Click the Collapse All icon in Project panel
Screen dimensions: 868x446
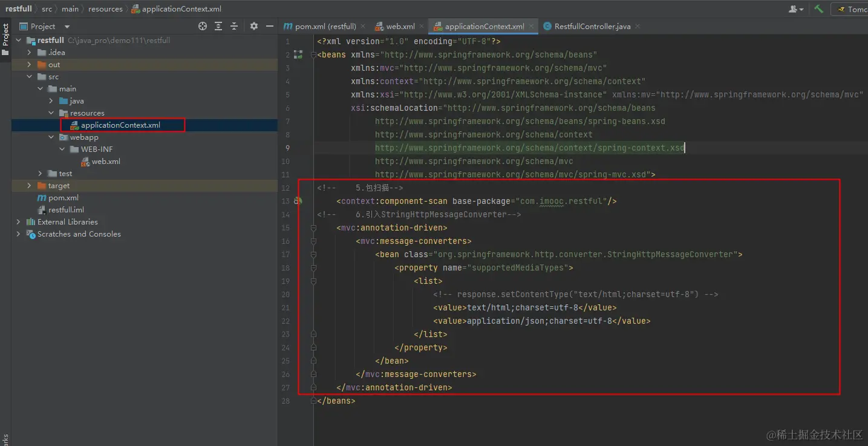click(x=234, y=26)
